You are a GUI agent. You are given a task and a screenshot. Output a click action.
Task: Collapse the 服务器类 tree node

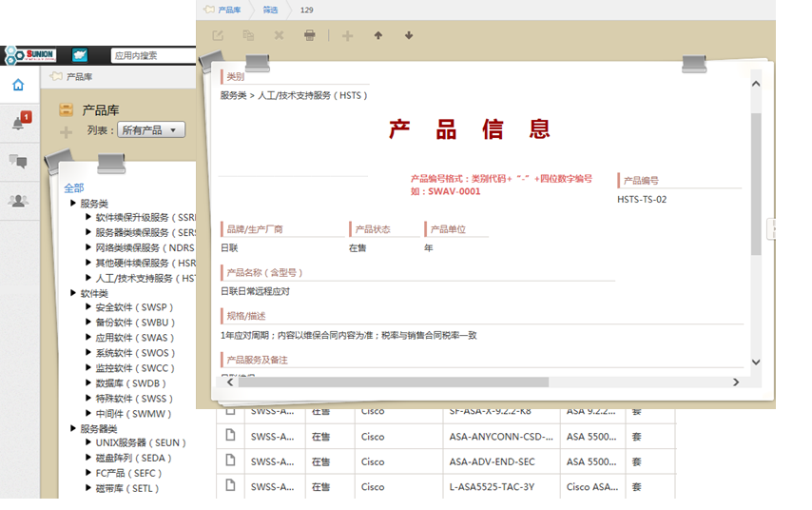(73, 428)
